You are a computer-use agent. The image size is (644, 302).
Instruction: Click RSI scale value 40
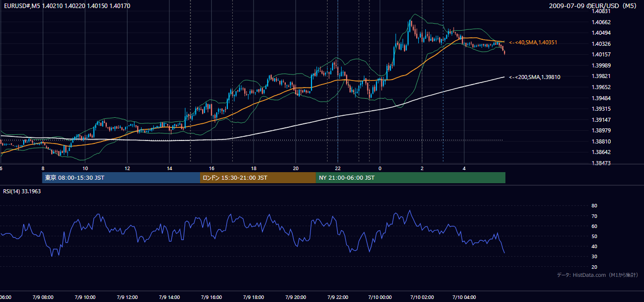594,246
